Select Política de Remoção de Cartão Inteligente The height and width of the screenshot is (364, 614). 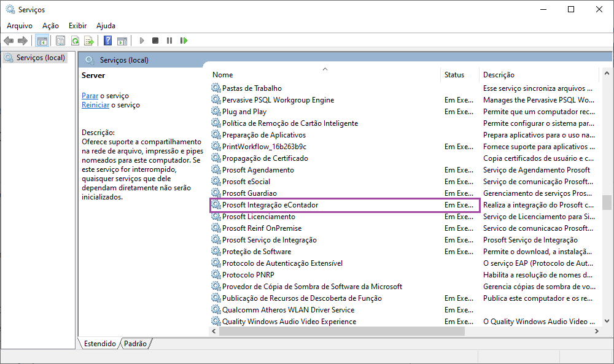(x=290, y=123)
